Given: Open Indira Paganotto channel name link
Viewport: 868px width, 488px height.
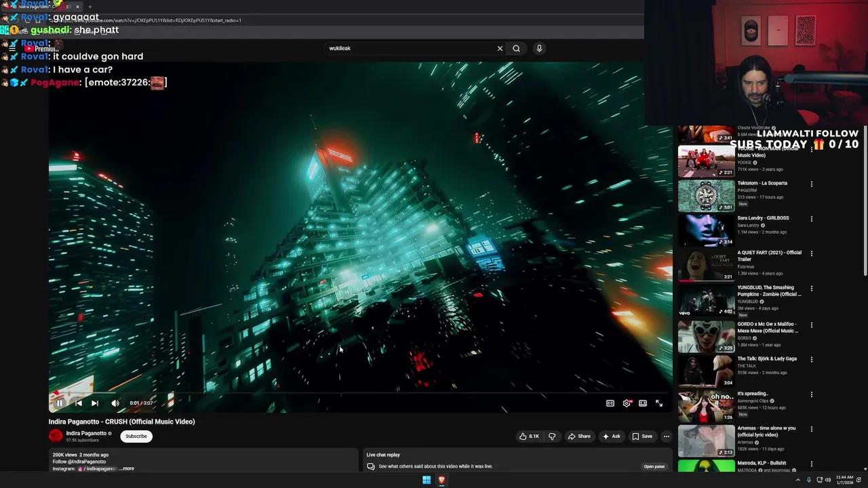Looking at the screenshot, I should coord(86,433).
